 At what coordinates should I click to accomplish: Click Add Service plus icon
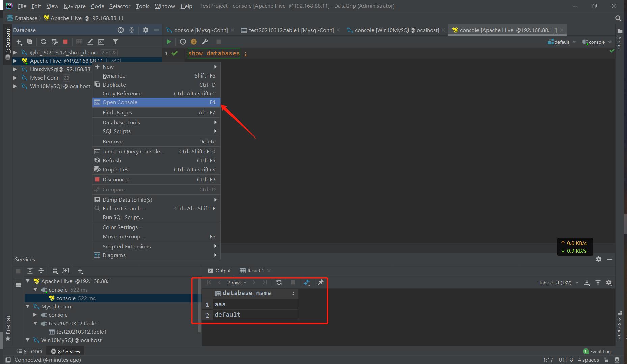(x=80, y=271)
